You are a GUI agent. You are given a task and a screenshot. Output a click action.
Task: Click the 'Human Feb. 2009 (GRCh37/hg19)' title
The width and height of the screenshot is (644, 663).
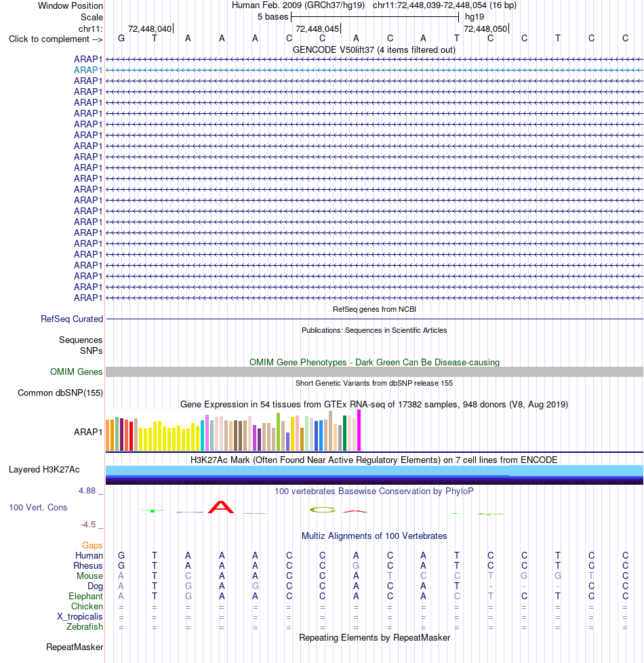(x=298, y=5)
